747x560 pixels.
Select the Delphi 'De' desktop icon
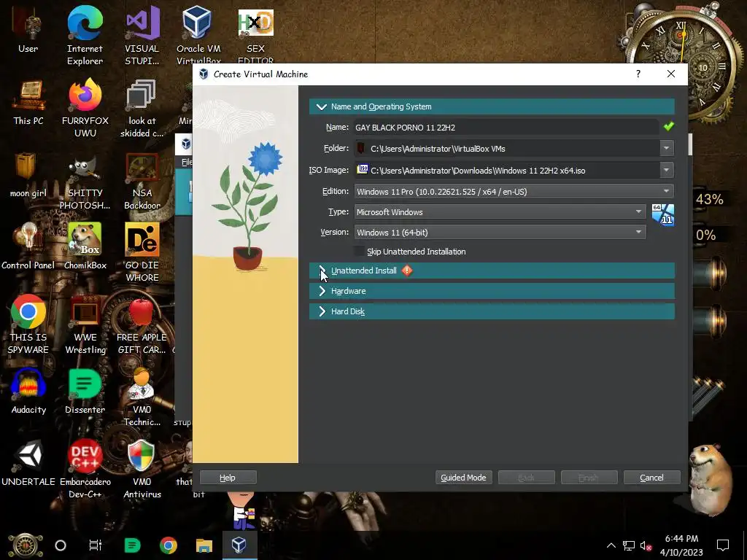142,252
